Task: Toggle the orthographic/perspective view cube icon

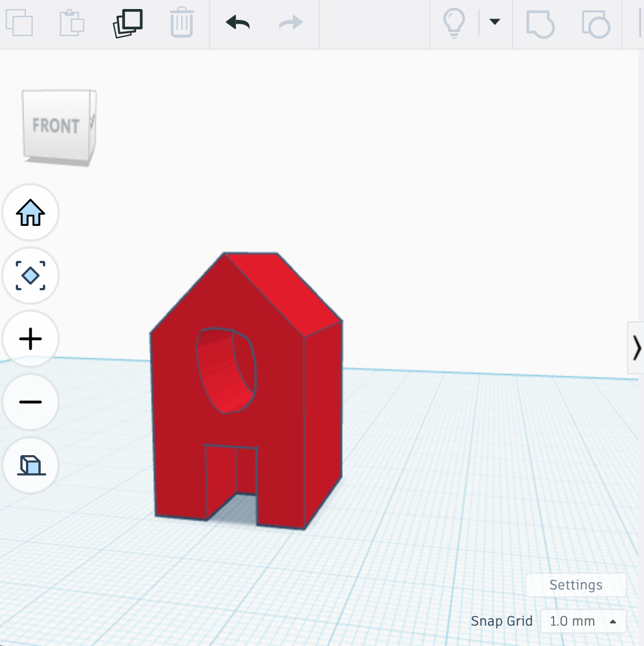Action: tap(31, 465)
